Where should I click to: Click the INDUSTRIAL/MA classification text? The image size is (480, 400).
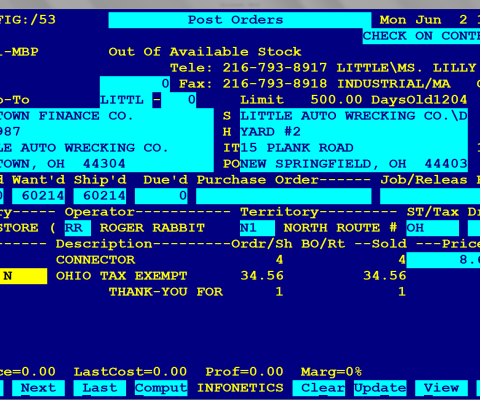point(394,84)
